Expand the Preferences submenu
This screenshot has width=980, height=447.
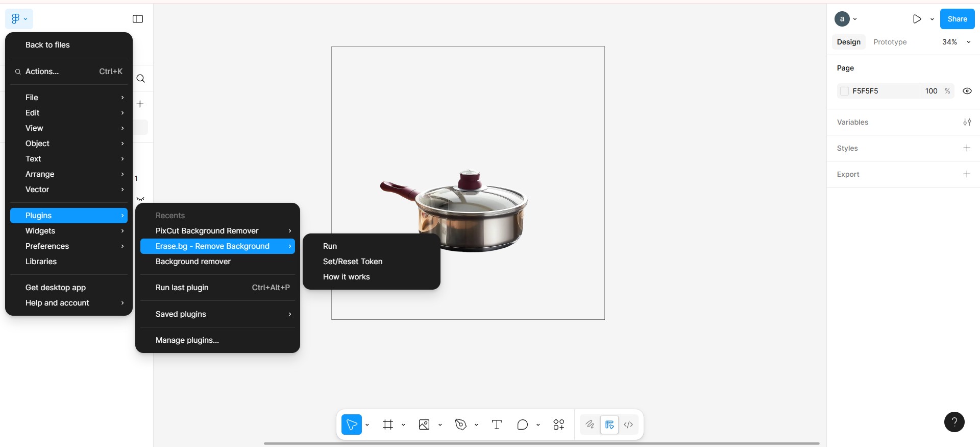[x=69, y=246]
